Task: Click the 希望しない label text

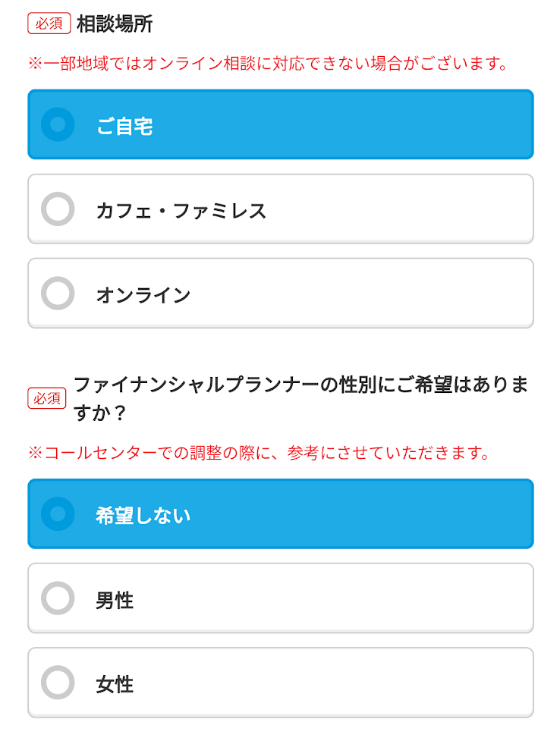Action: tap(143, 515)
